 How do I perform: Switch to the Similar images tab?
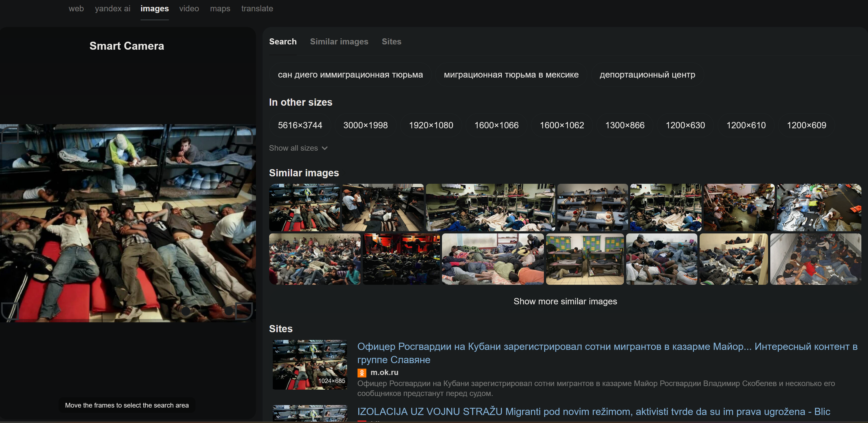pyautogui.click(x=339, y=41)
